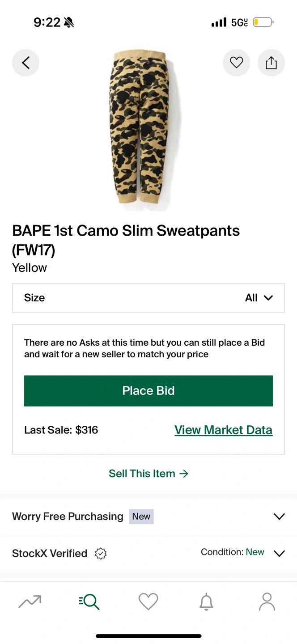Image resolution: width=297 pixels, height=644 pixels.
Task: Go back using the arrow button
Action: click(25, 63)
